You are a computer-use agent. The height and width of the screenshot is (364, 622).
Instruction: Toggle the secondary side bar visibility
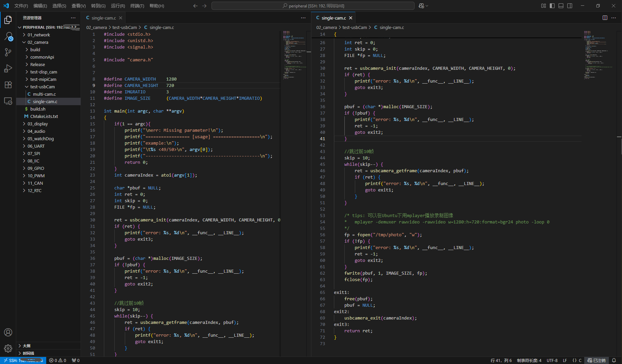(570, 6)
